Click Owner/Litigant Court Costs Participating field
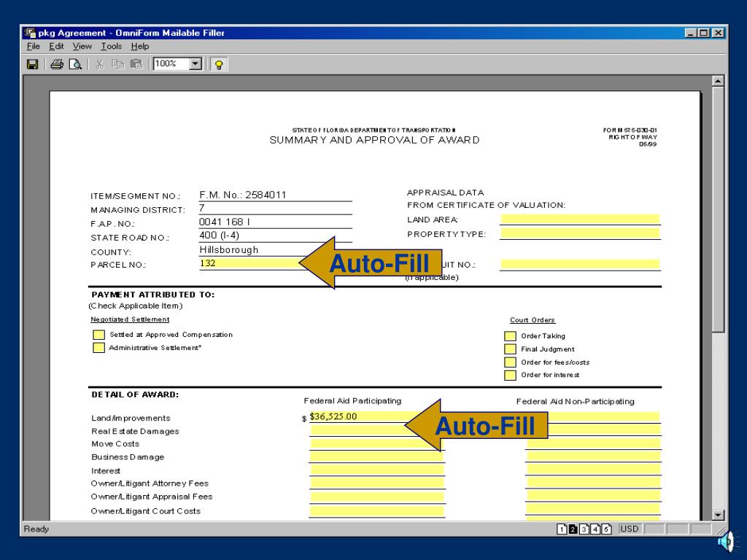Viewport: 747px width, 560px height. click(376, 511)
